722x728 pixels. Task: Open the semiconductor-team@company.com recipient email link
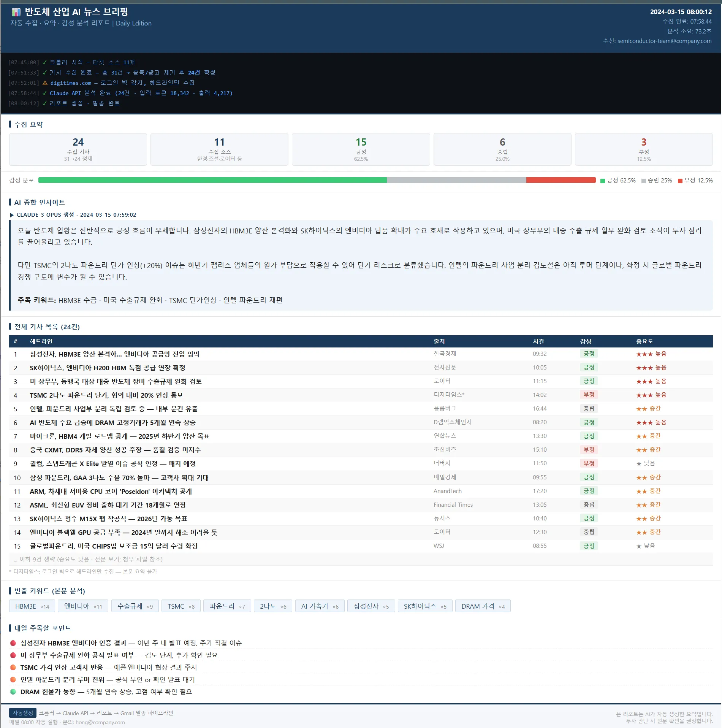pyautogui.click(x=664, y=41)
